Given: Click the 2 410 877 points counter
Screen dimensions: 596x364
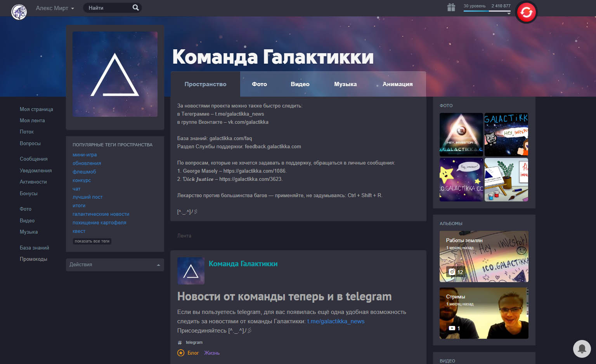Looking at the screenshot, I should (501, 6).
